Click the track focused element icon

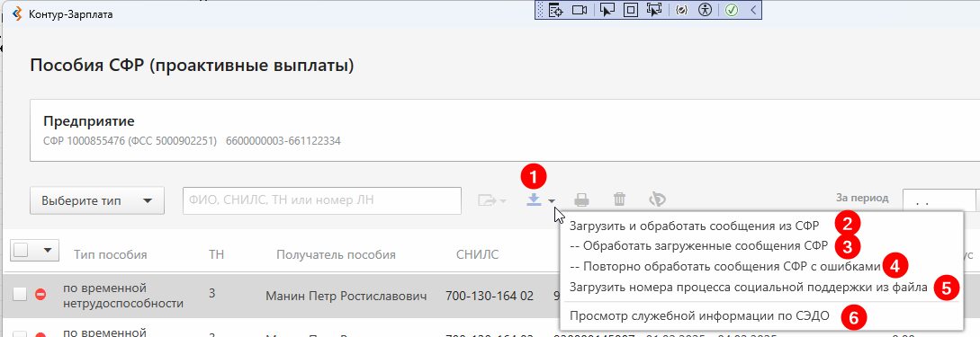654,10
